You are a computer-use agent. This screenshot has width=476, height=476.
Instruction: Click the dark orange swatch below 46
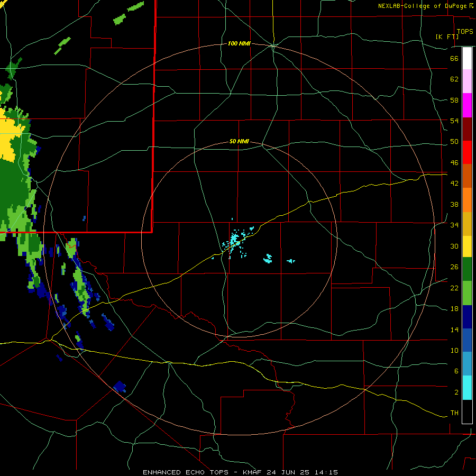[467, 176]
